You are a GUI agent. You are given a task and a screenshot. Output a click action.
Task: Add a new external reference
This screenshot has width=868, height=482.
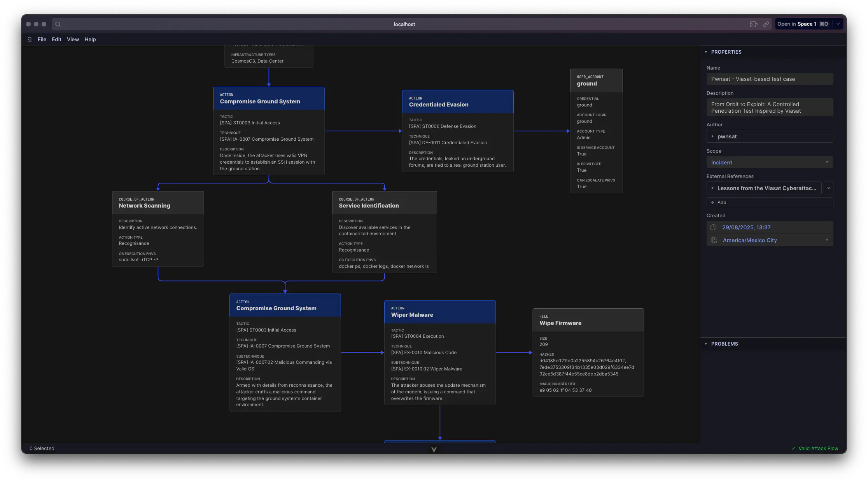pyautogui.click(x=770, y=203)
